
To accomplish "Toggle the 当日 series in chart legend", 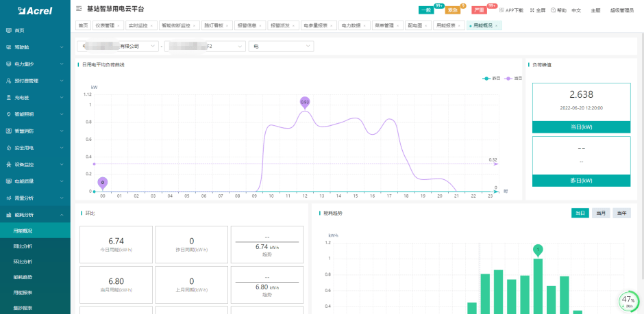I will pos(512,79).
